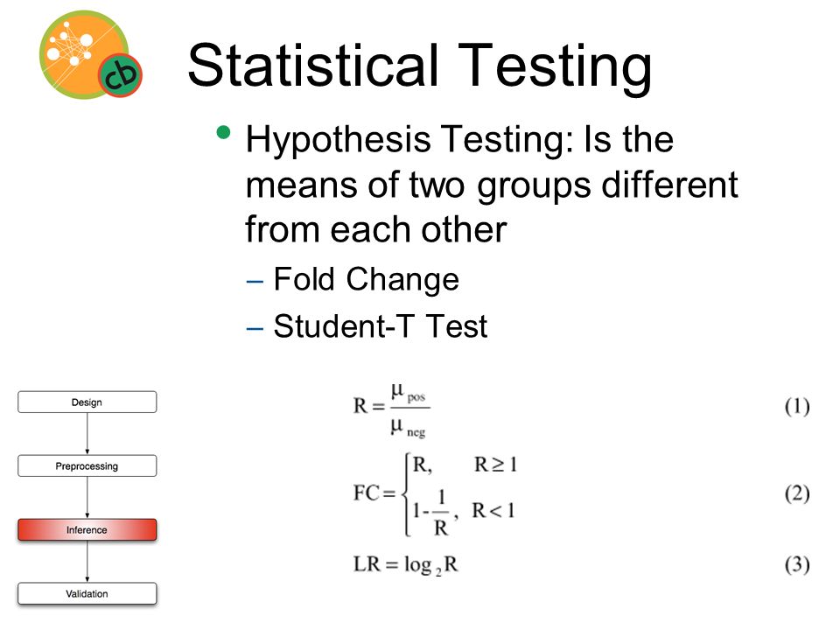This screenshot has height=630, width=840.
Task: Click equation number (3)
Action: [x=797, y=564]
